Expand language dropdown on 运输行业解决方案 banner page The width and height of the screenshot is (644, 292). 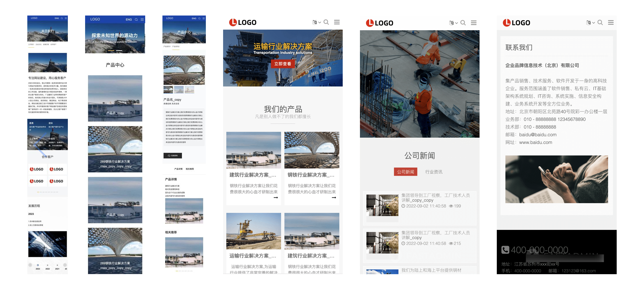(x=316, y=22)
